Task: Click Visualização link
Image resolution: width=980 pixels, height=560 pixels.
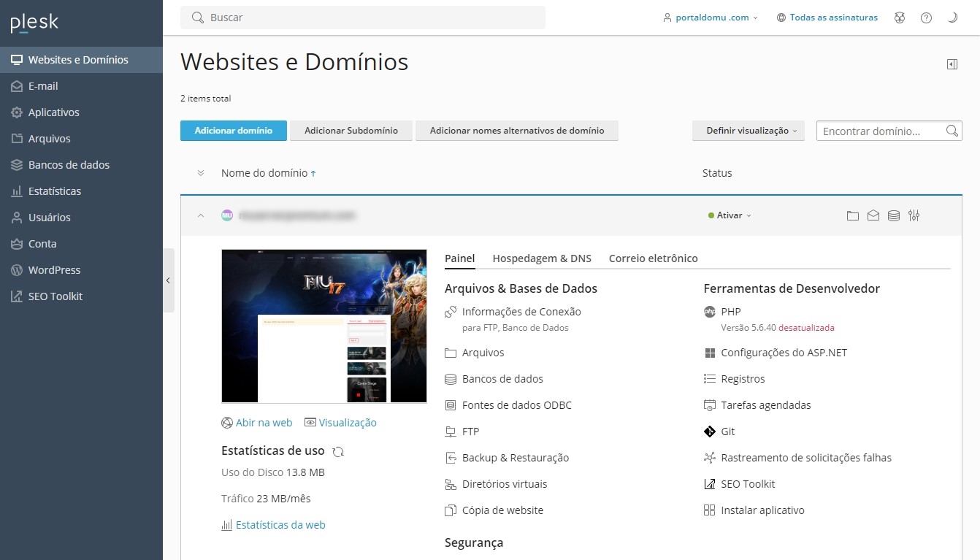Action: pos(341,423)
